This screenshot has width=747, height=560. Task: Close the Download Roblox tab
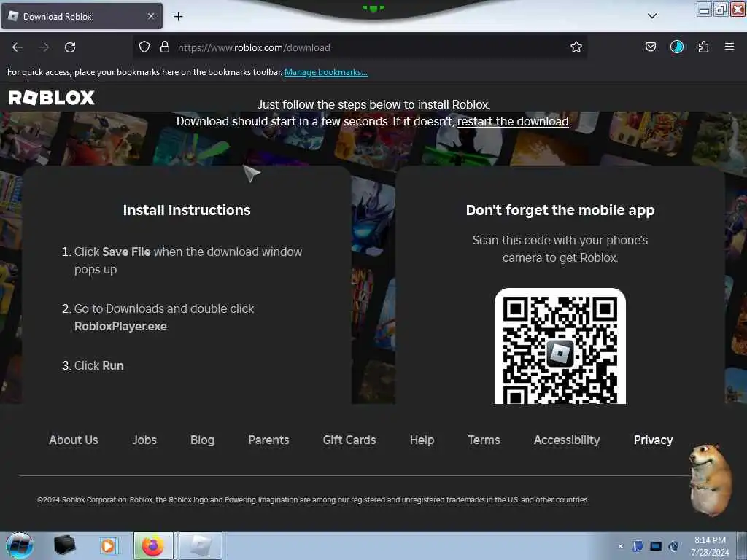click(150, 16)
